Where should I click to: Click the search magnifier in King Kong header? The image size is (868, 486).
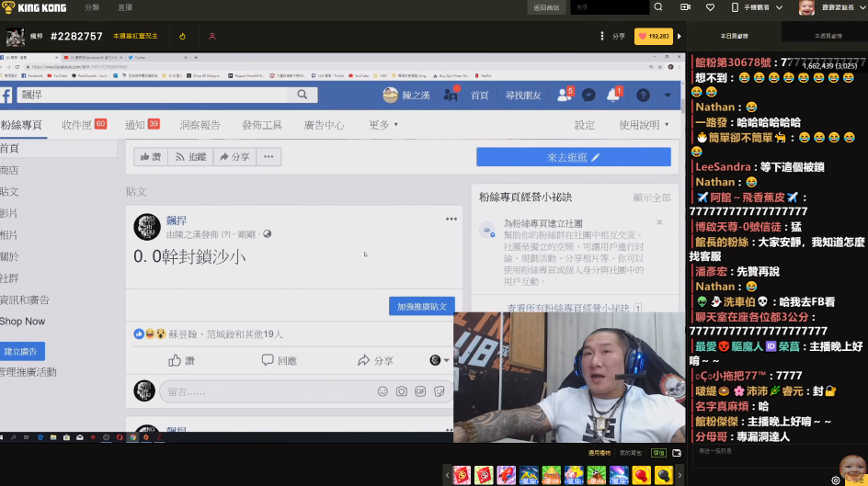point(658,7)
